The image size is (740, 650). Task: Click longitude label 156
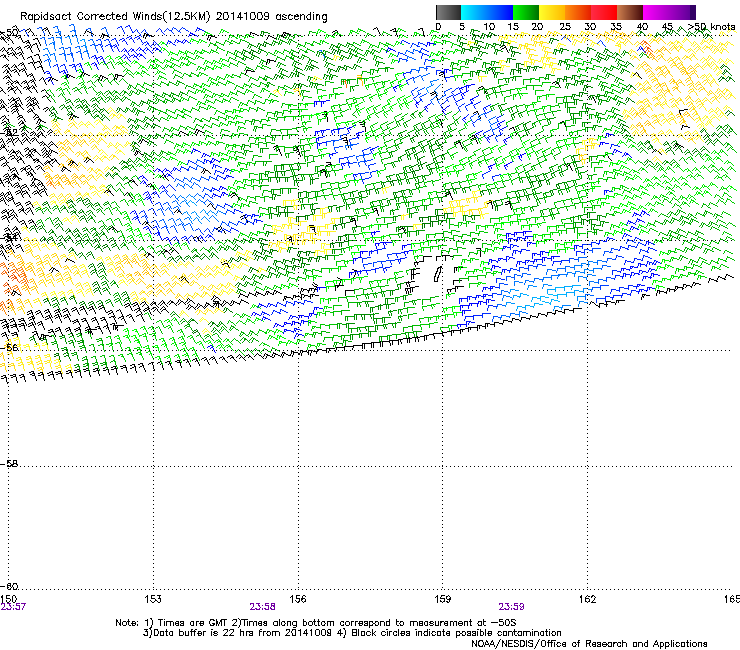[298, 599]
